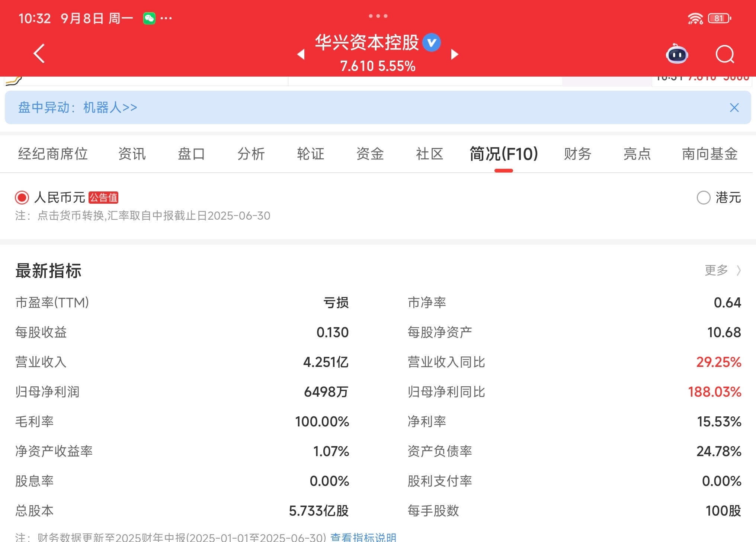Tap the 股利支付率 label
Screen dimensions: 756x542
[440, 481]
